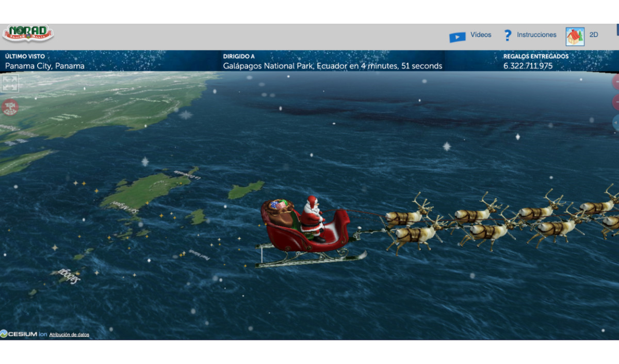Open the Atribución de datos link
619x364 pixels.
tap(69, 335)
